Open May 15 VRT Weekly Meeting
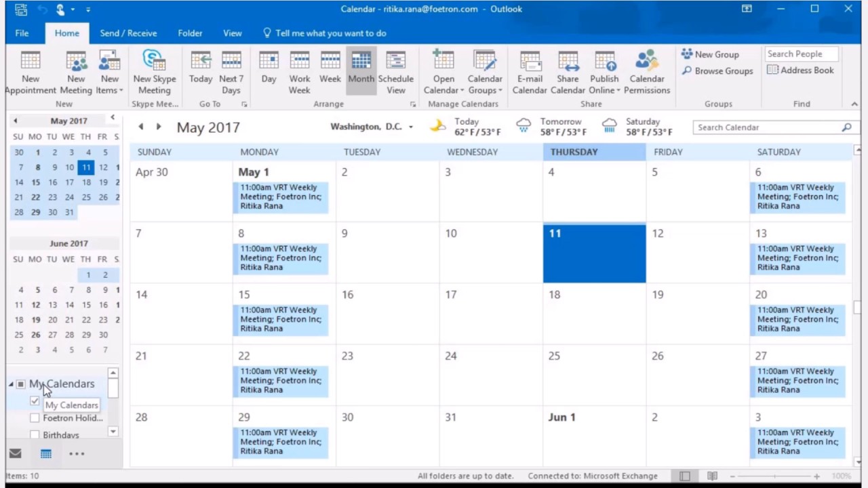 281,319
